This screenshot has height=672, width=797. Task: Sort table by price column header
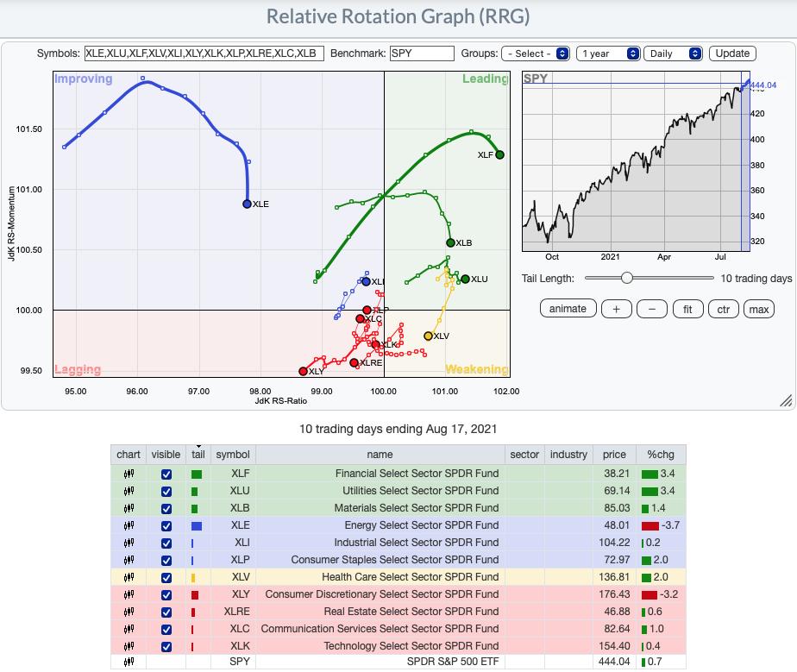(614, 455)
